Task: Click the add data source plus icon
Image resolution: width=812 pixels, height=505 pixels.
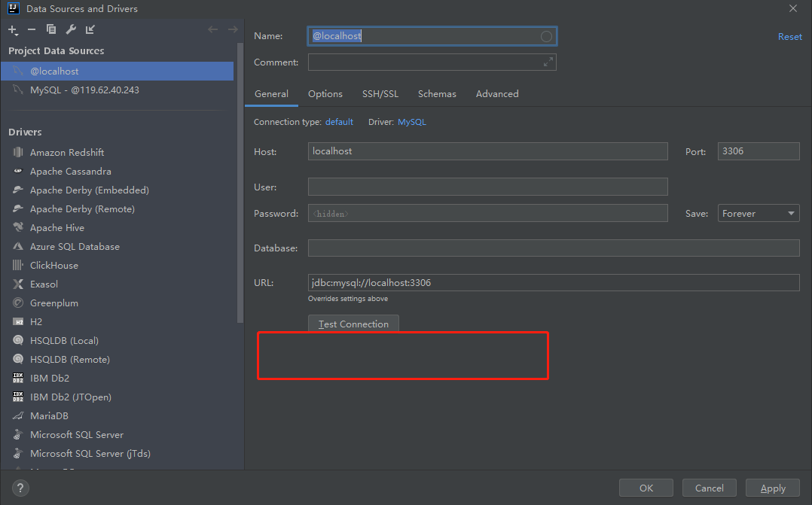Action: click(x=13, y=30)
